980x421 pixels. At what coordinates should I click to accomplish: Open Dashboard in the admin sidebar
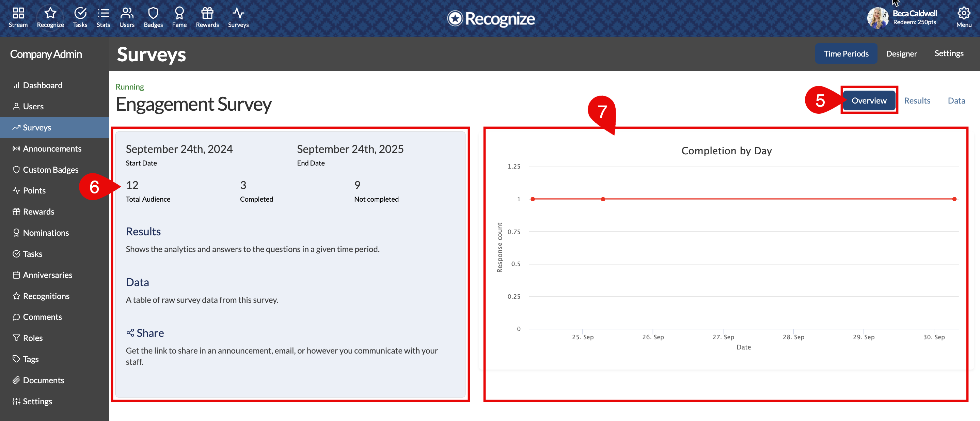pos(54,85)
